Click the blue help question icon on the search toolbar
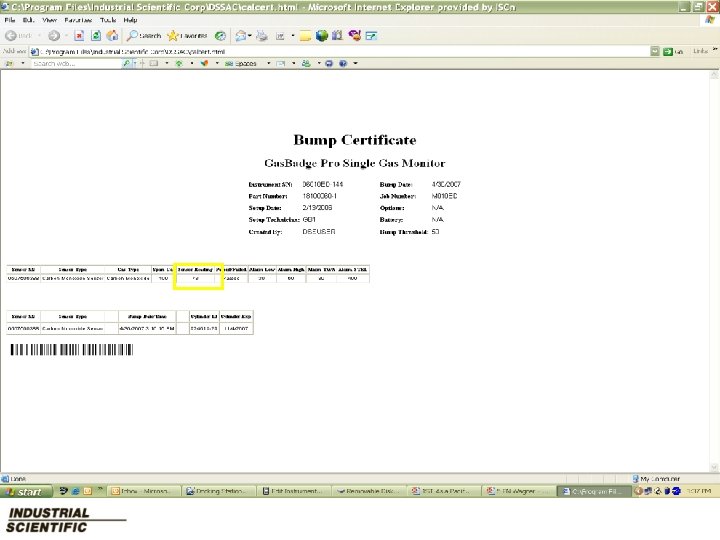720x540 pixels. click(x=343, y=63)
